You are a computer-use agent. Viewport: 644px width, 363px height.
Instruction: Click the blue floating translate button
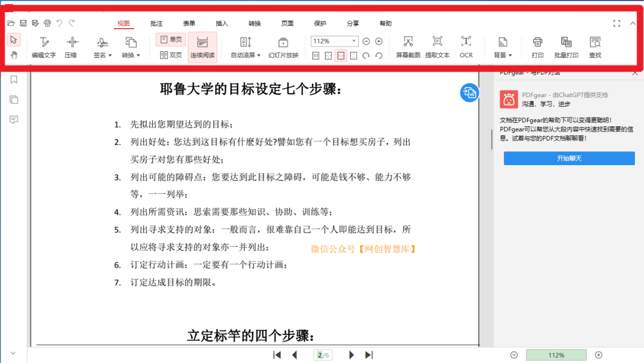pyautogui.click(x=469, y=93)
